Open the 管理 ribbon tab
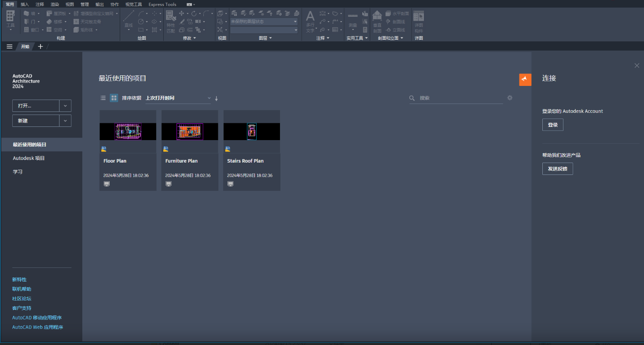The image size is (644, 345). coord(85,4)
